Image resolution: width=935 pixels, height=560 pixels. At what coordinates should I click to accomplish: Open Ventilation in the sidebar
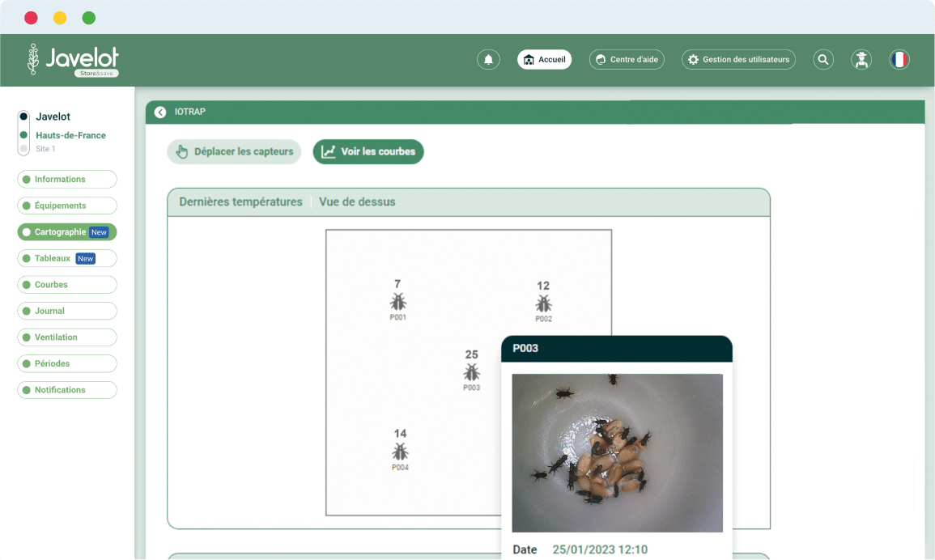click(x=67, y=337)
